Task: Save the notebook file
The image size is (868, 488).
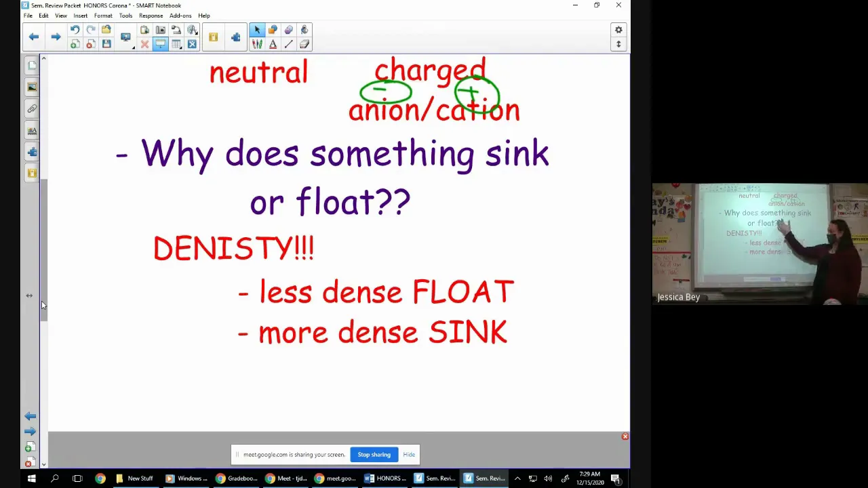Action: pos(106,44)
